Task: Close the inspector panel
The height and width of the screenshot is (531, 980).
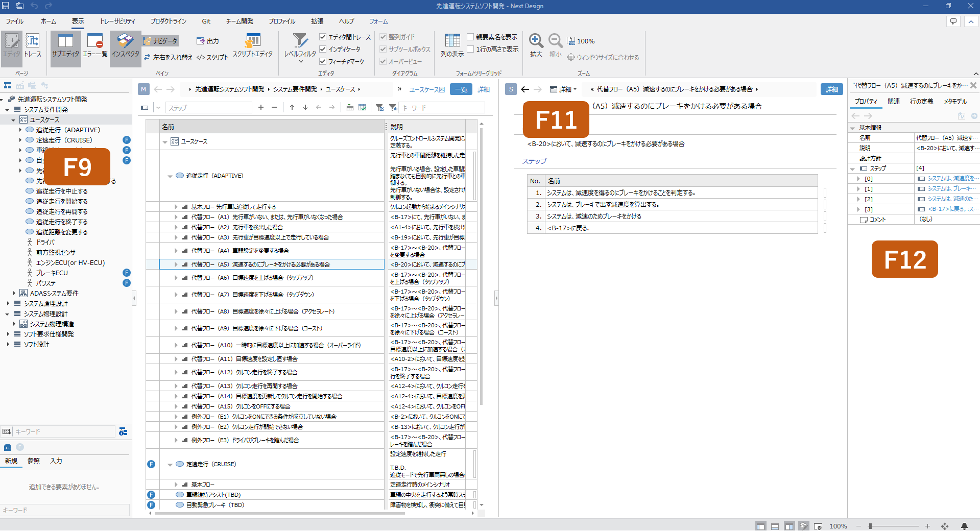Action: tap(973, 86)
